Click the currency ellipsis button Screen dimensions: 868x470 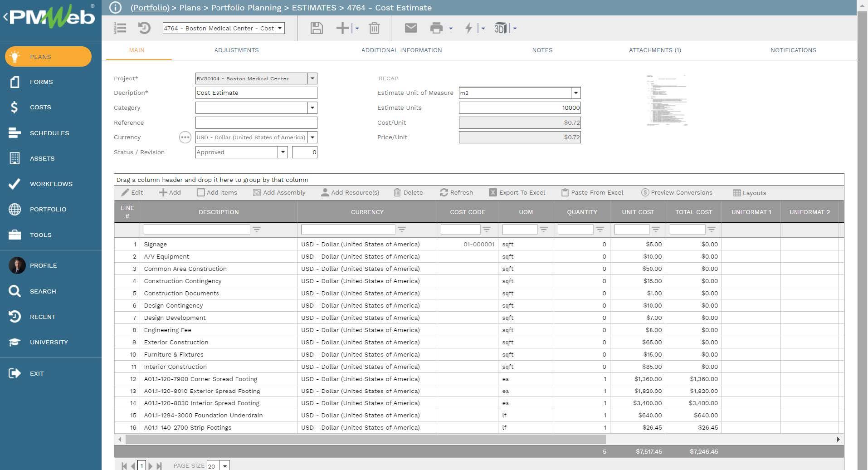pyautogui.click(x=185, y=137)
